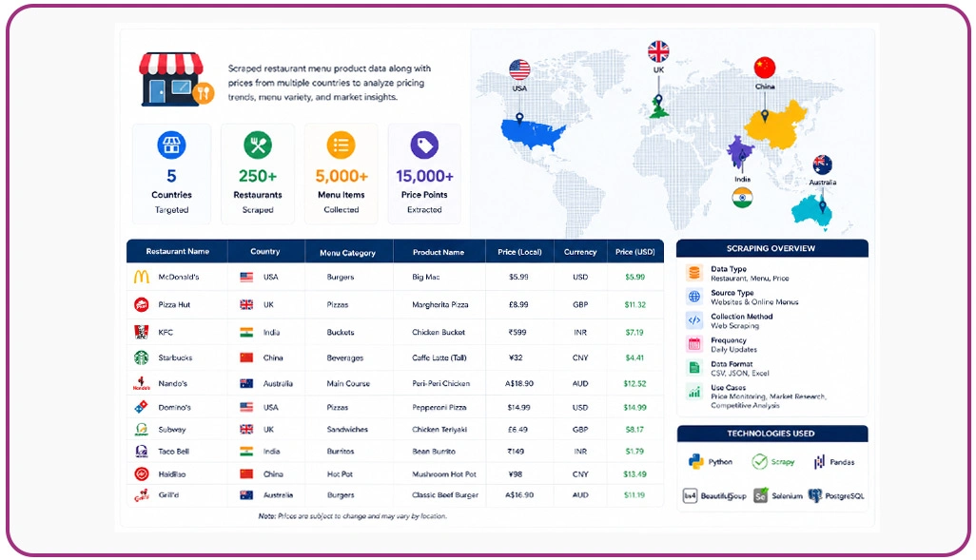The height and width of the screenshot is (560, 976).
Task: Click the India flag below the map label
Action: [x=742, y=198]
